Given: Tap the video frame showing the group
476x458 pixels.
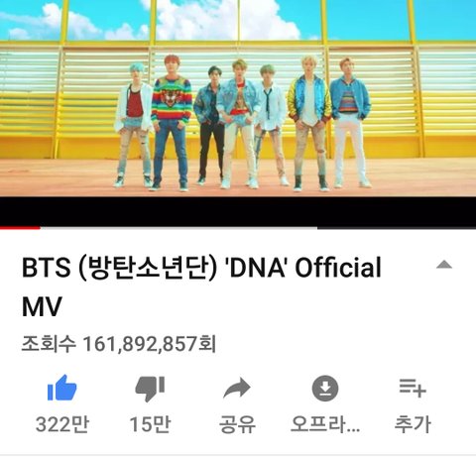Looking at the screenshot, I should (x=238, y=98).
